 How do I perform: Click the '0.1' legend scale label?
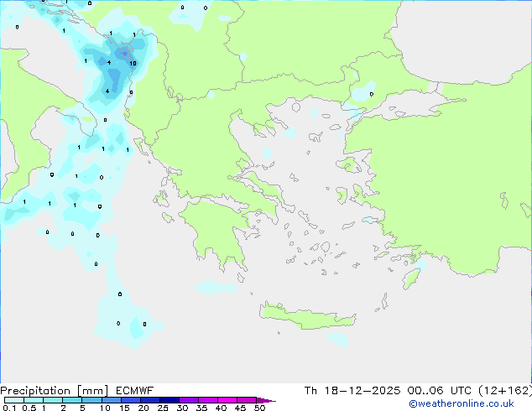pos(9,408)
